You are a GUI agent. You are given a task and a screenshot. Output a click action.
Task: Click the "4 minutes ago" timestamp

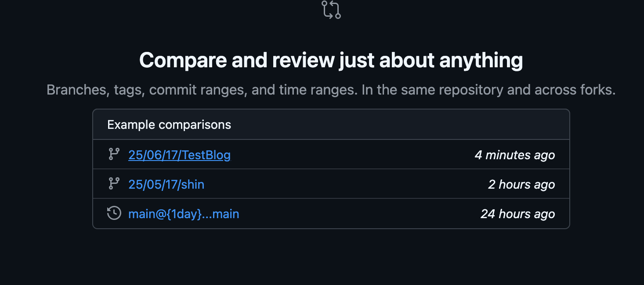514,155
